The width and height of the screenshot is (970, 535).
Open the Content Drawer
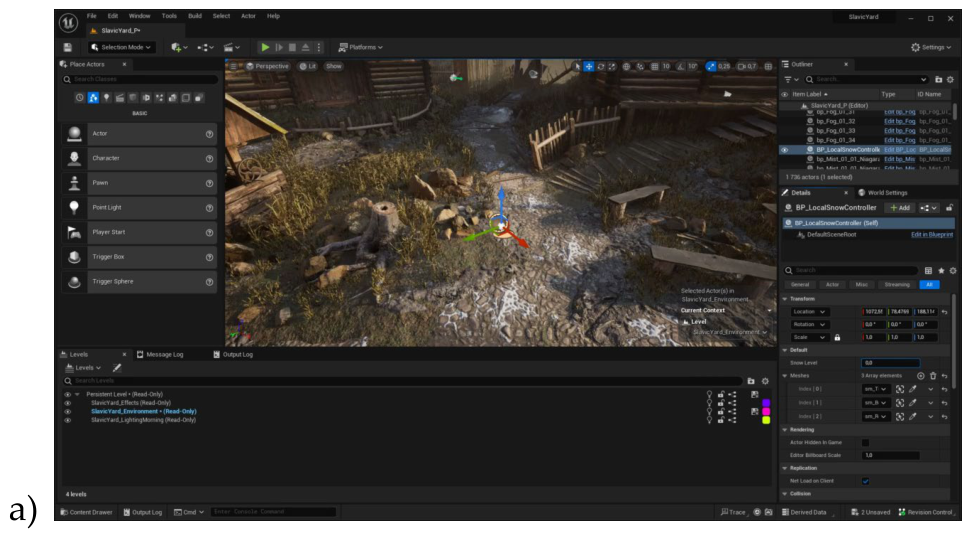(86, 512)
